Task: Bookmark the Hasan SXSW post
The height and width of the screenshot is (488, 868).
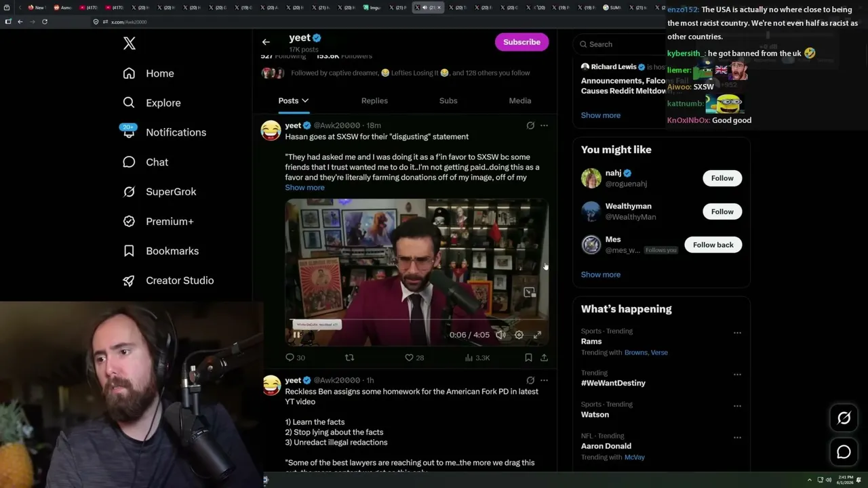Action: pyautogui.click(x=528, y=357)
